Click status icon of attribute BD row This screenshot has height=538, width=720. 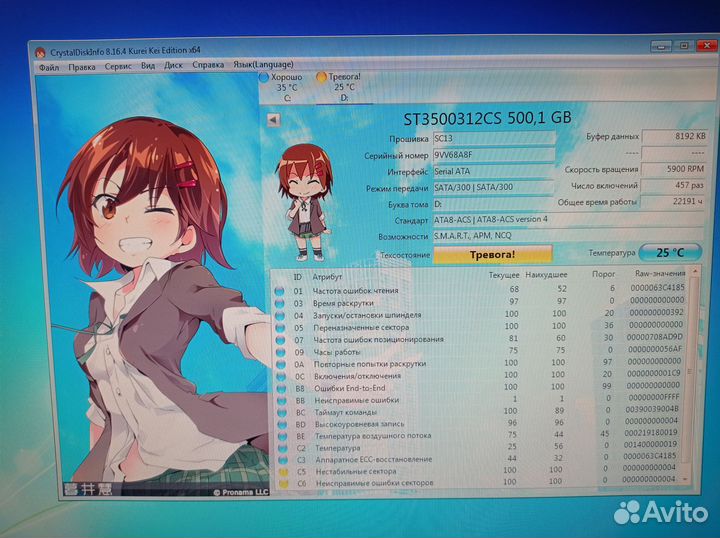point(282,425)
